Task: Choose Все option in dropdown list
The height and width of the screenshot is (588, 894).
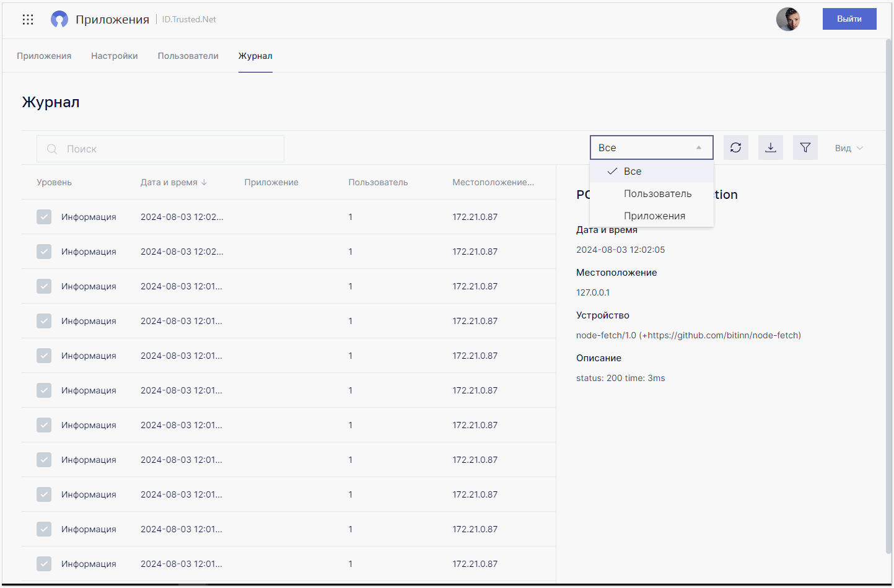Action: 652,171
